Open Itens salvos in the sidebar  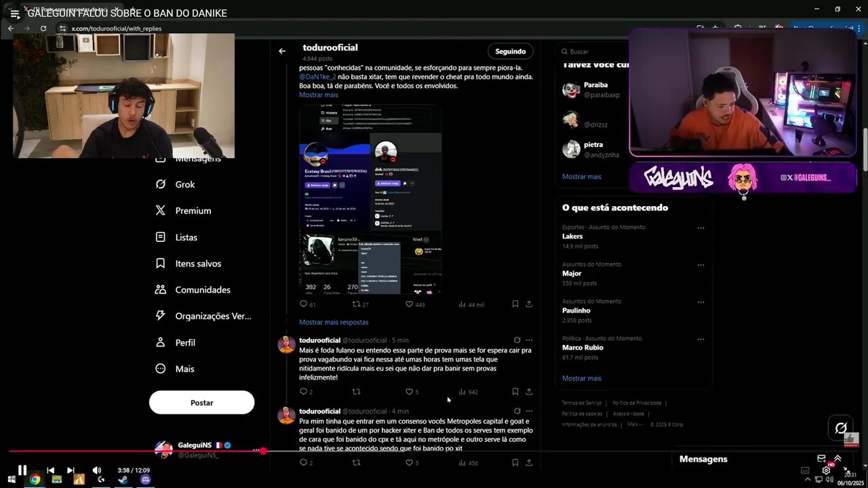(188, 264)
